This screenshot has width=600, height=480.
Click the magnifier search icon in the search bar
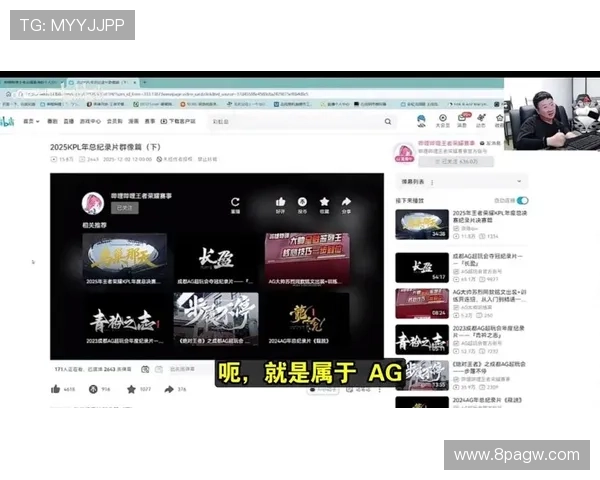(x=388, y=121)
